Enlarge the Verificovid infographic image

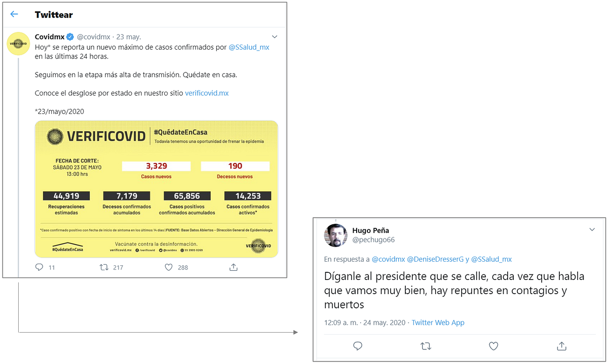pyautogui.click(x=156, y=189)
